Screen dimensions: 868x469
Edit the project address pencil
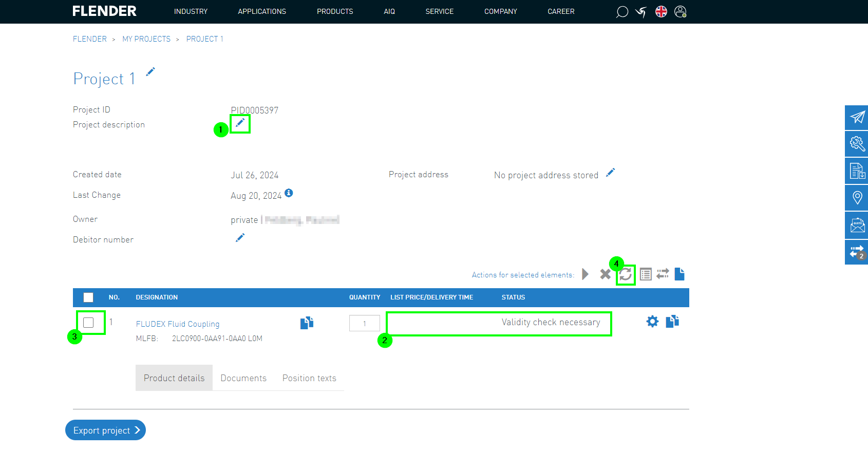point(610,173)
